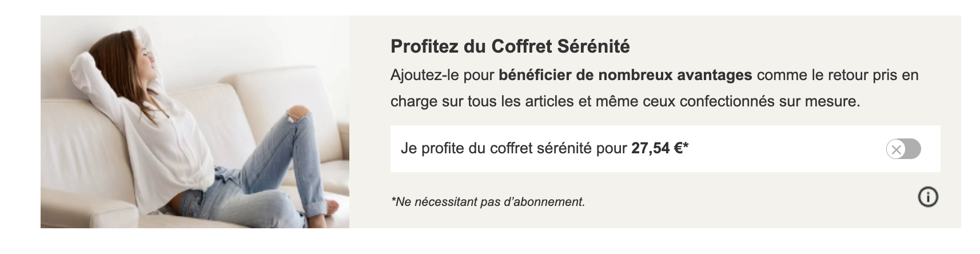Enable the Coffret Sérénité toggle switch

click(903, 149)
